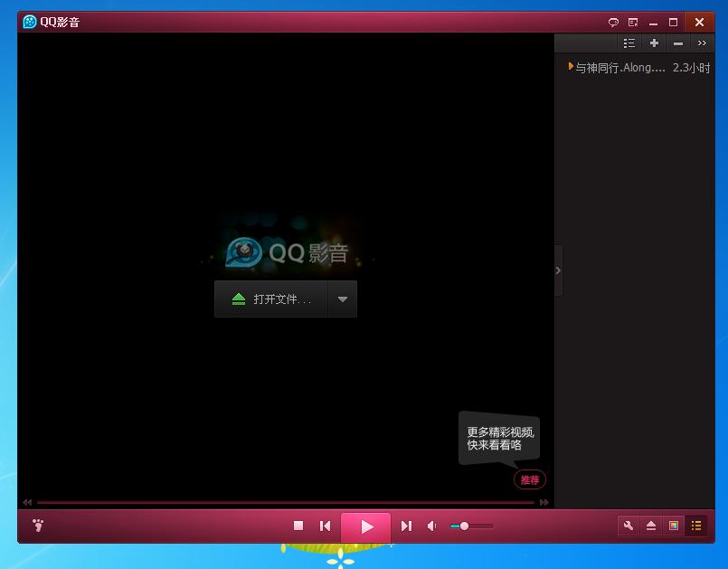The width and height of the screenshot is (728, 569).
Task: Select playlist entry 与神同行.Along....
Action: (x=638, y=68)
